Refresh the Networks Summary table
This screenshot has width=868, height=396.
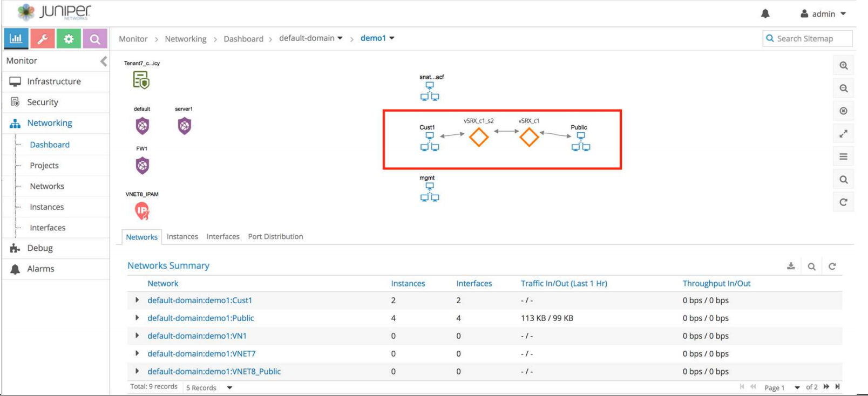click(x=832, y=266)
